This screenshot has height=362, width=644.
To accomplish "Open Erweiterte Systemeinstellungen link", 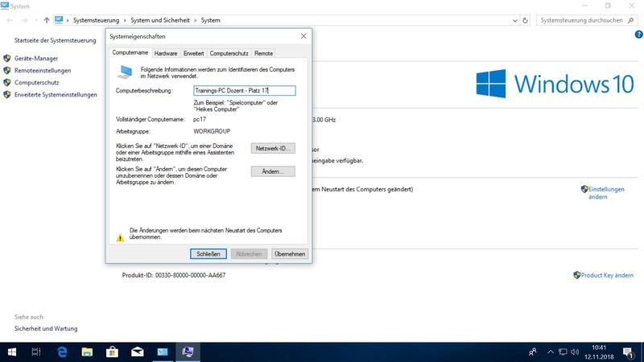I will coord(56,95).
